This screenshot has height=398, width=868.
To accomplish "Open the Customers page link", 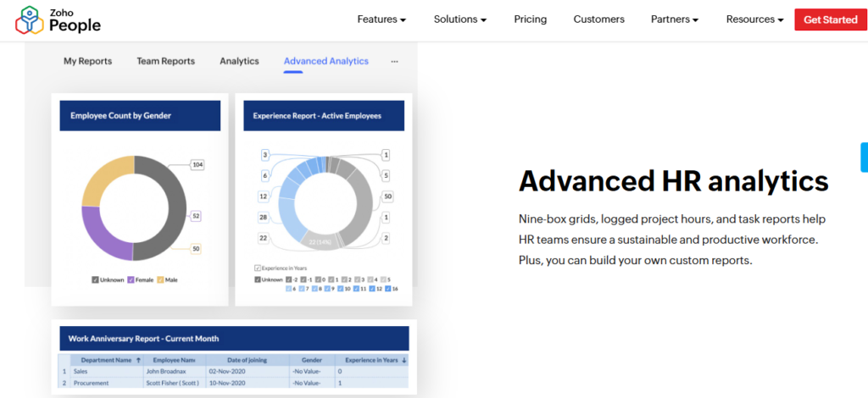I will click(x=599, y=19).
